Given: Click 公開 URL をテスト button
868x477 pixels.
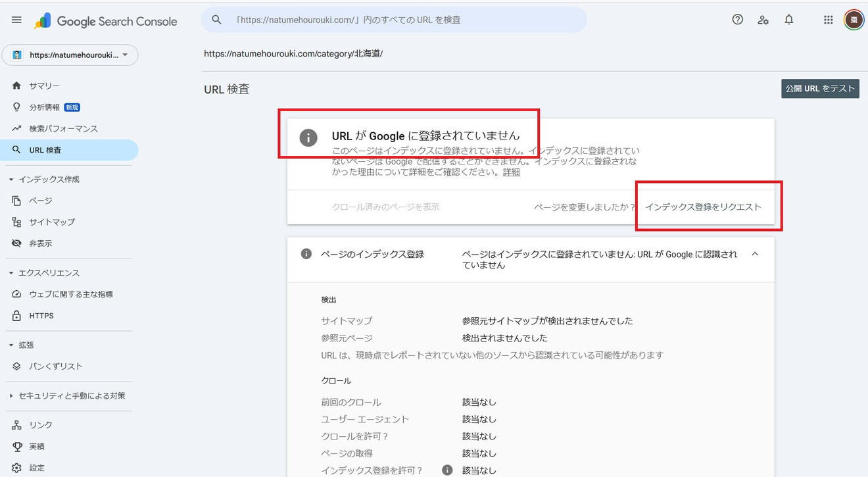Looking at the screenshot, I should coord(820,88).
